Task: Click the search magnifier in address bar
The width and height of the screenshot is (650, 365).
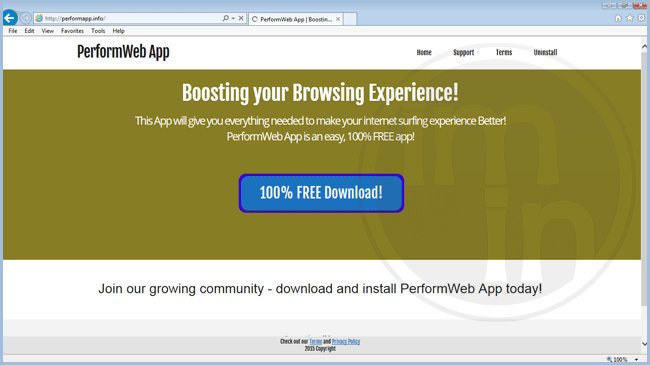Action: 226,18
